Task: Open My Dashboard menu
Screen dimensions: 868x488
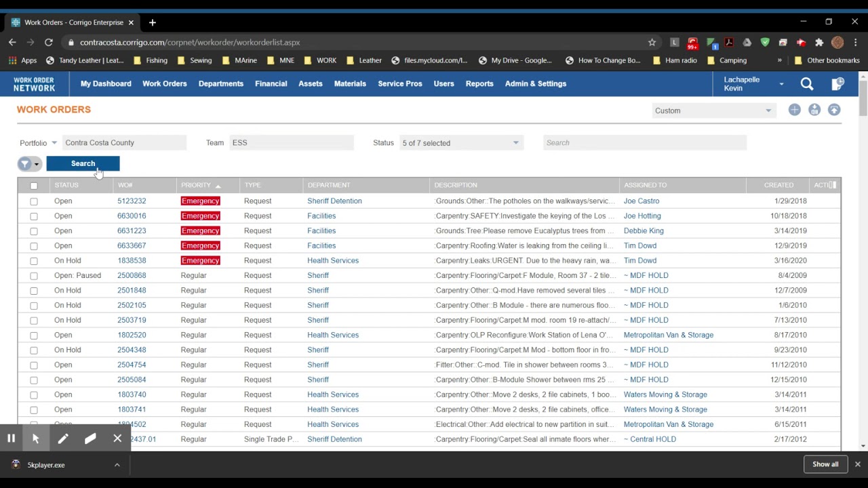Action: [106, 84]
